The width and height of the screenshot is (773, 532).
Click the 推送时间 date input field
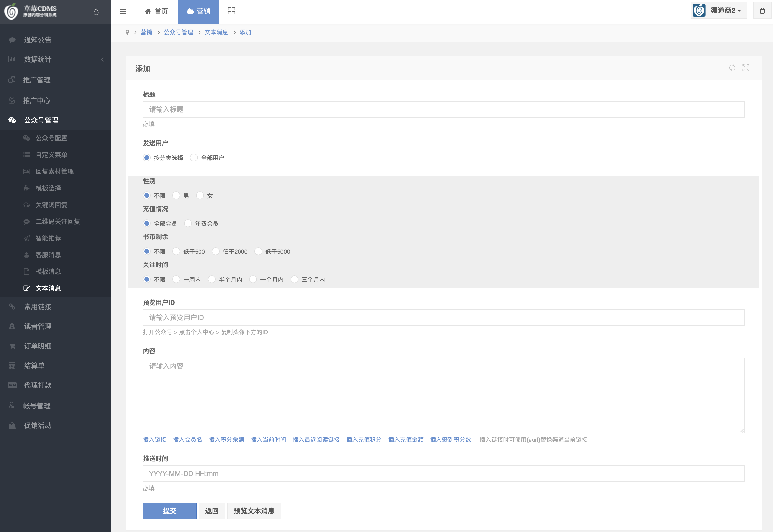(x=443, y=473)
